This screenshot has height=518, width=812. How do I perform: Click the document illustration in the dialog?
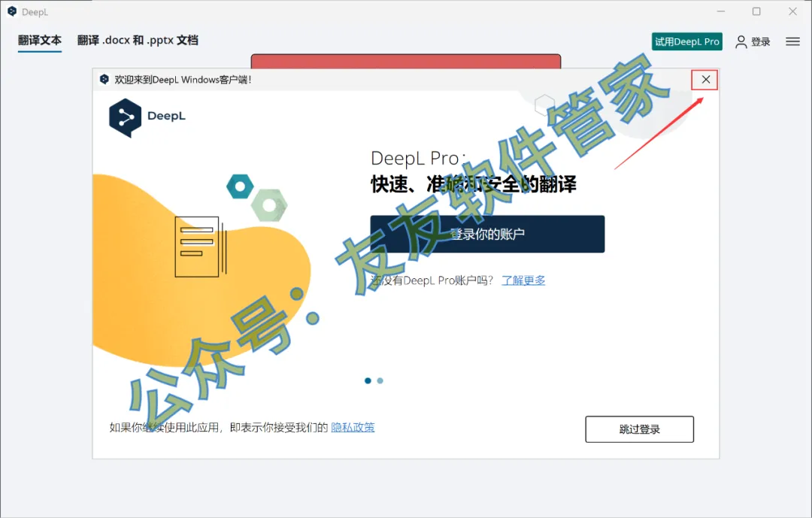(x=201, y=247)
